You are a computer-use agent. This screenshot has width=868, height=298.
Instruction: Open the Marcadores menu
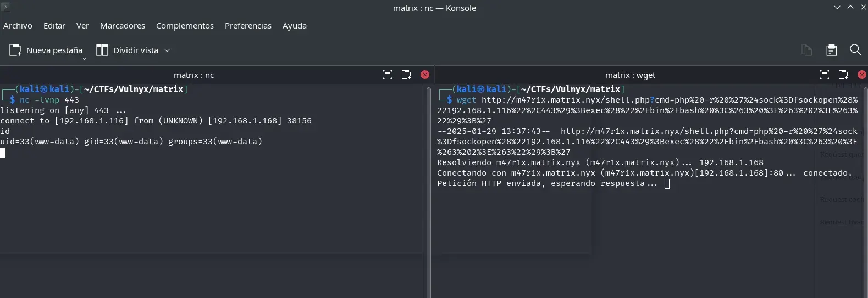(x=123, y=26)
